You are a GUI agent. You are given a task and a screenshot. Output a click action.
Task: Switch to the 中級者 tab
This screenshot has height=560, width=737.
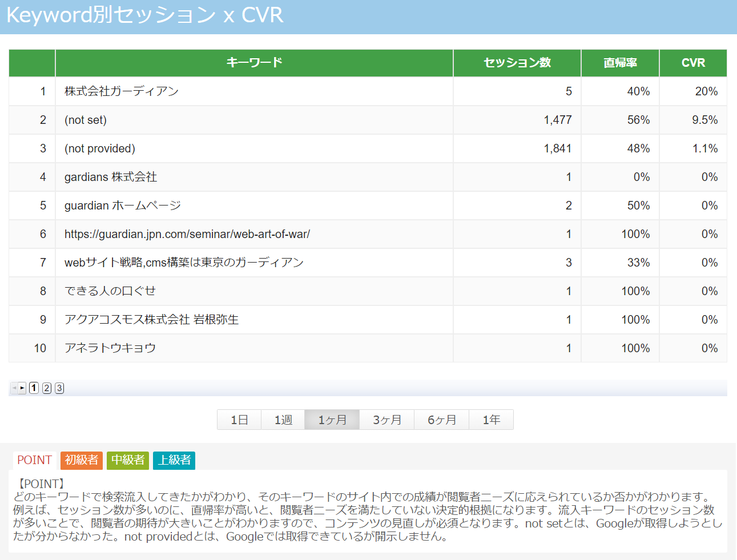(x=128, y=460)
